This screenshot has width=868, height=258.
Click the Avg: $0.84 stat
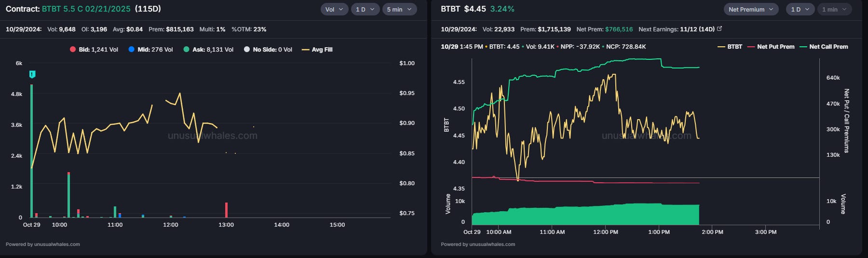(x=128, y=29)
